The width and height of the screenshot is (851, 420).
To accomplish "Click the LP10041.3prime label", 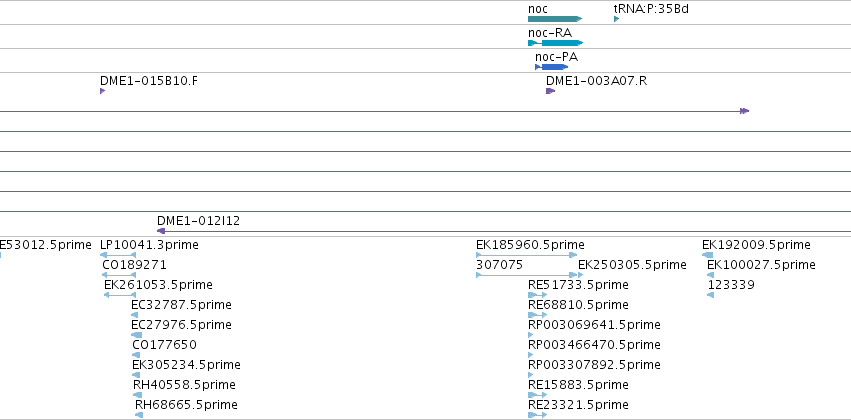I will (150, 245).
